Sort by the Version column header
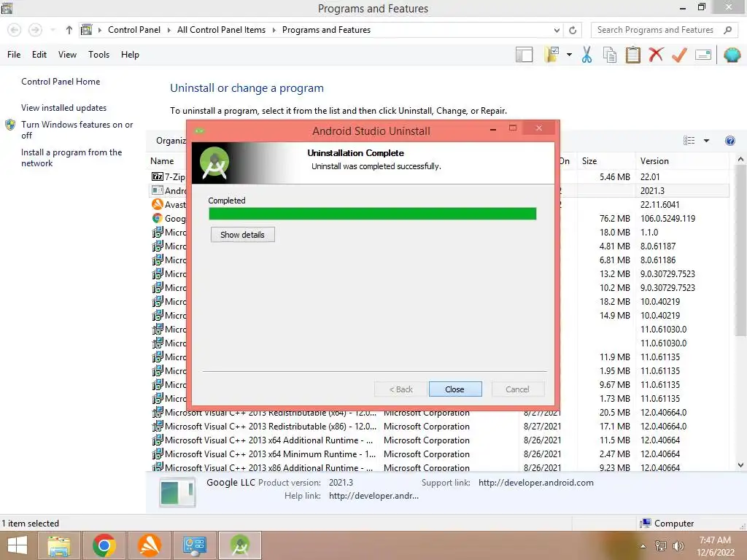This screenshot has height=560, width=747. (x=654, y=161)
